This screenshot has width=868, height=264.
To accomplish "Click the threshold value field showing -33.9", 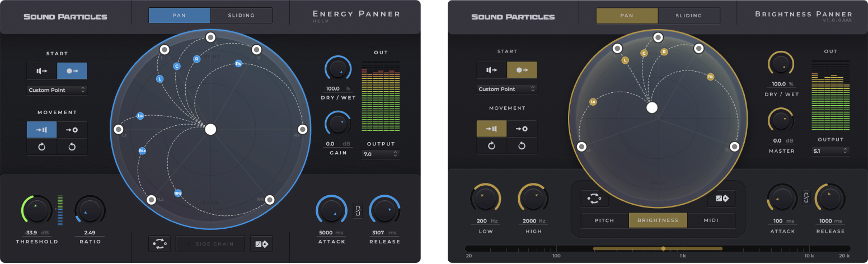I will point(34,233).
